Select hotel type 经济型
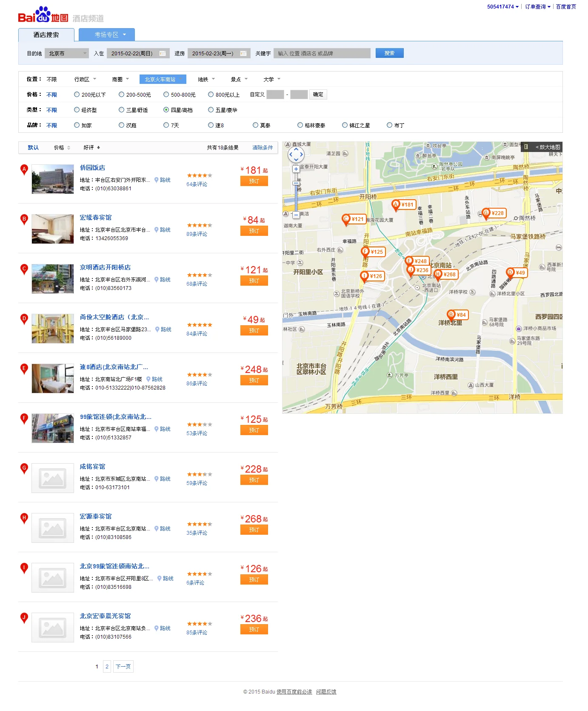This screenshot has height=711, width=588. click(x=77, y=110)
